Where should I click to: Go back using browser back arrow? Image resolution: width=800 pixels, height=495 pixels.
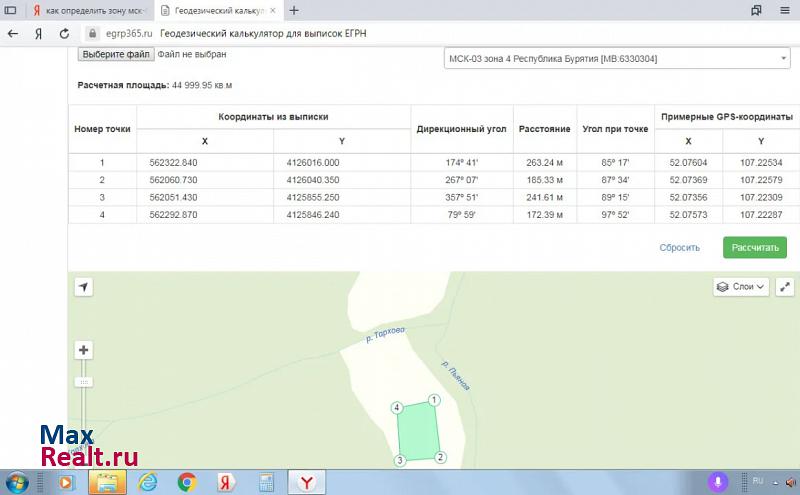pyautogui.click(x=13, y=33)
